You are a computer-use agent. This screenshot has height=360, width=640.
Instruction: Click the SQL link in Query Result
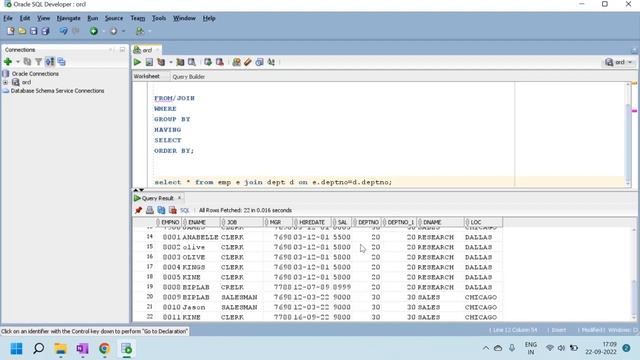(184, 210)
